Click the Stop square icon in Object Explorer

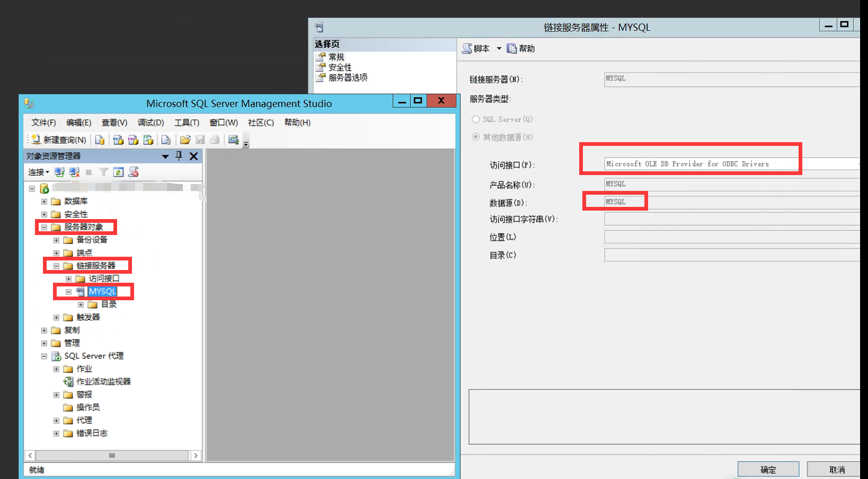(x=88, y=172)
